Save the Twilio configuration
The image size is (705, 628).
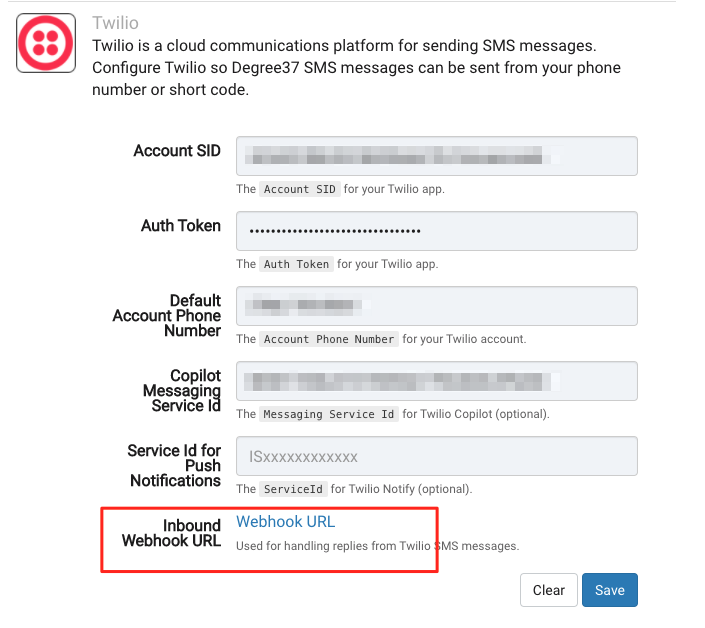point(610,590)
